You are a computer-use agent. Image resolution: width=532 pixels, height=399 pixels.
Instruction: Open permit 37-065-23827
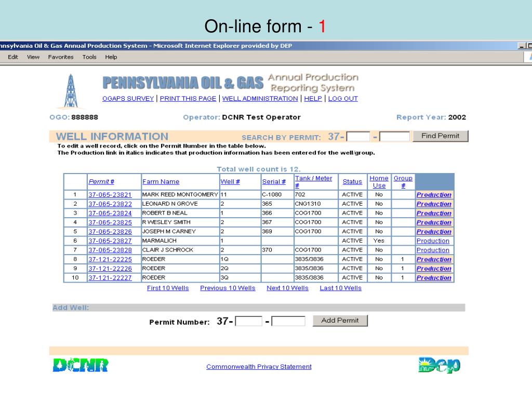click(x=110, y=241)
